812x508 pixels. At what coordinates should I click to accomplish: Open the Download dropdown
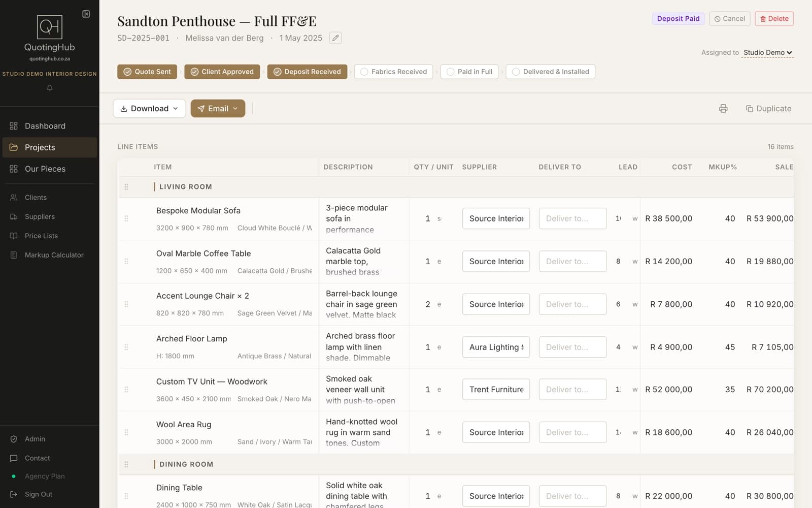click(149, 109)
